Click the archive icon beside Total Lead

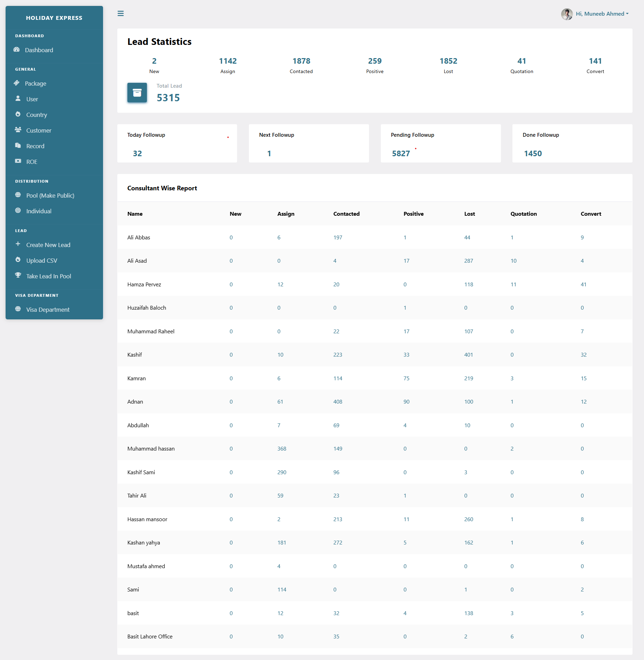[x=137, y=93]
